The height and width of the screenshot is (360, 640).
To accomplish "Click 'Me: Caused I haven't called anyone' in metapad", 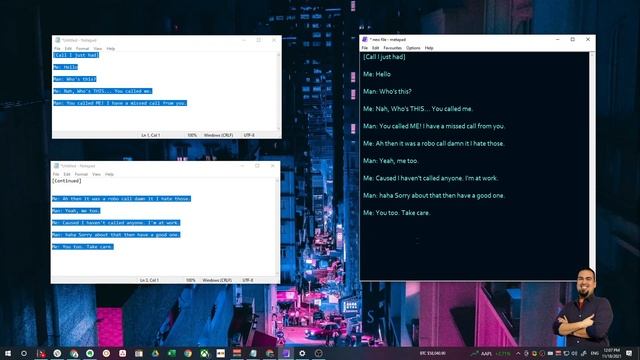I will (x=431, y=178).
